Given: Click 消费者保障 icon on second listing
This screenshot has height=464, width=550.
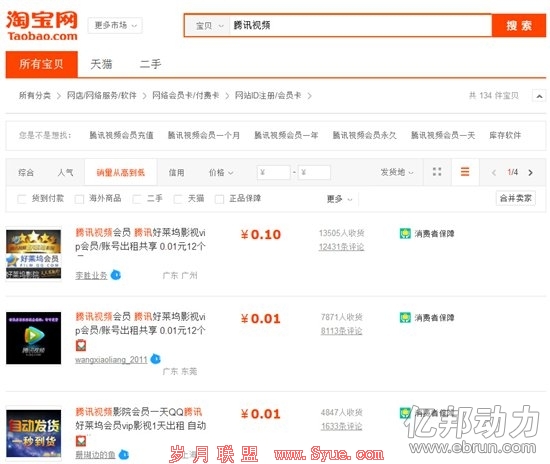Looking at the screenshot, I should pyautogui.click(x=405, y=318).
